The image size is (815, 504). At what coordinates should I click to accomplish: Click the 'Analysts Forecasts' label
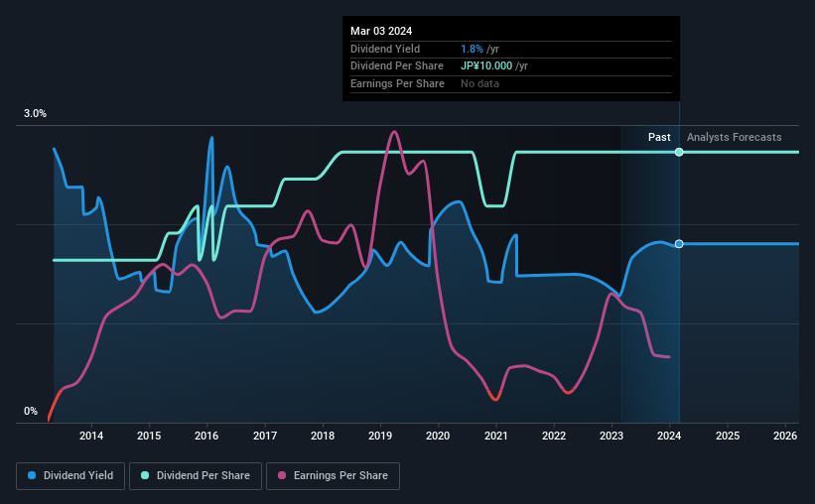pos(734,137)
